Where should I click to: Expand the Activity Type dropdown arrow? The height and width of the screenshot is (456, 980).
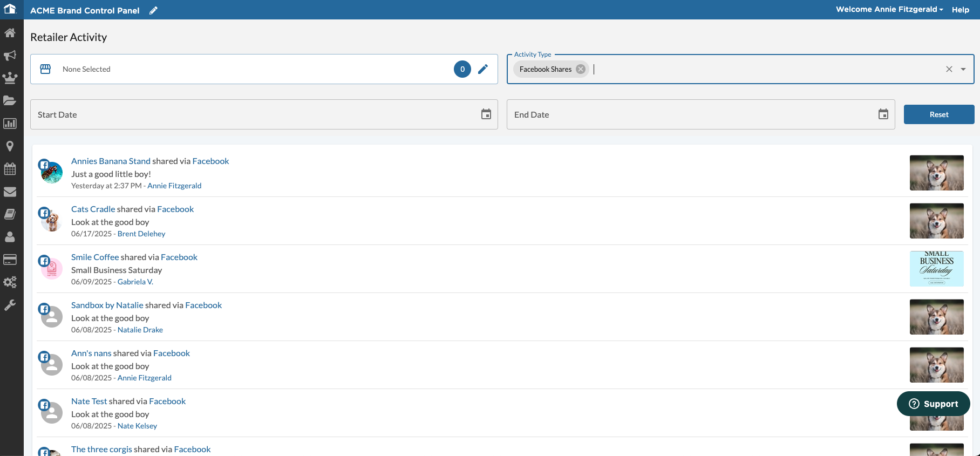pos(963,69)
